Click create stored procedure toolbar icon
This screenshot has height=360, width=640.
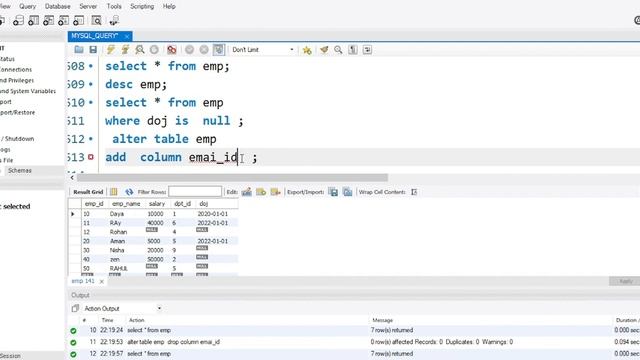pyautogui.click(x=64, y=20)
